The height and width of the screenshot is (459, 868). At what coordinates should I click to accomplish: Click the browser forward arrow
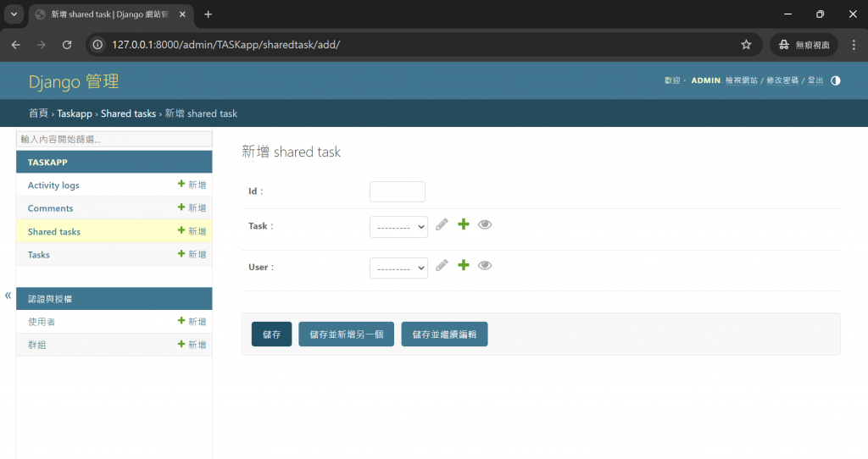point(41,45)
